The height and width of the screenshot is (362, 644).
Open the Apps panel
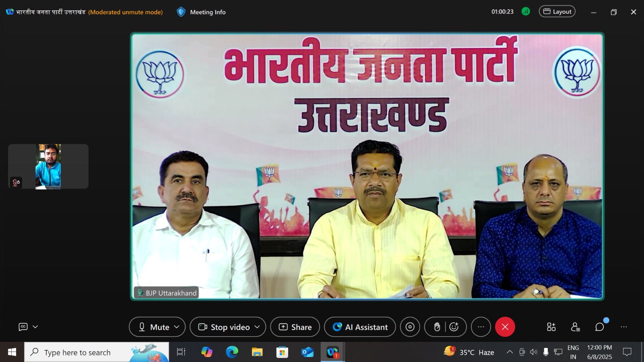(551, 327)
